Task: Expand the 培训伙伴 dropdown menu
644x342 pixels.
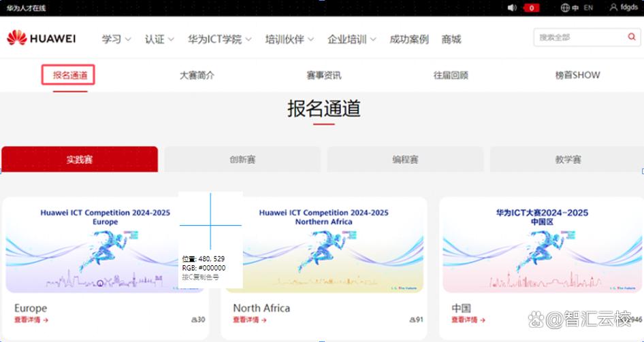Action: click(x=289, y=39)
